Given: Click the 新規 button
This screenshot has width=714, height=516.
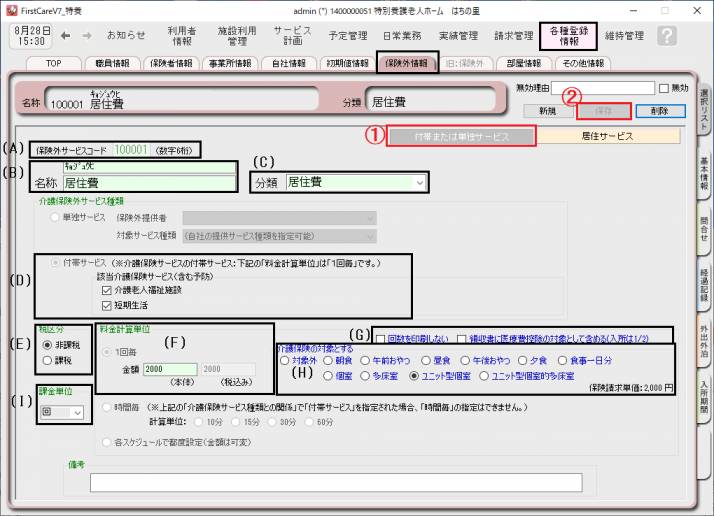Looking at the screenshot, I should [548, 110].
